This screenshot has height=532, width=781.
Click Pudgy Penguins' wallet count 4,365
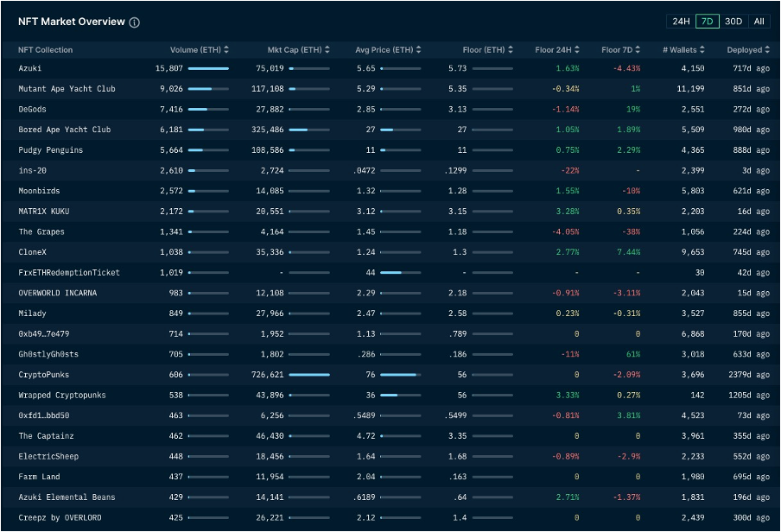(693, 150)
